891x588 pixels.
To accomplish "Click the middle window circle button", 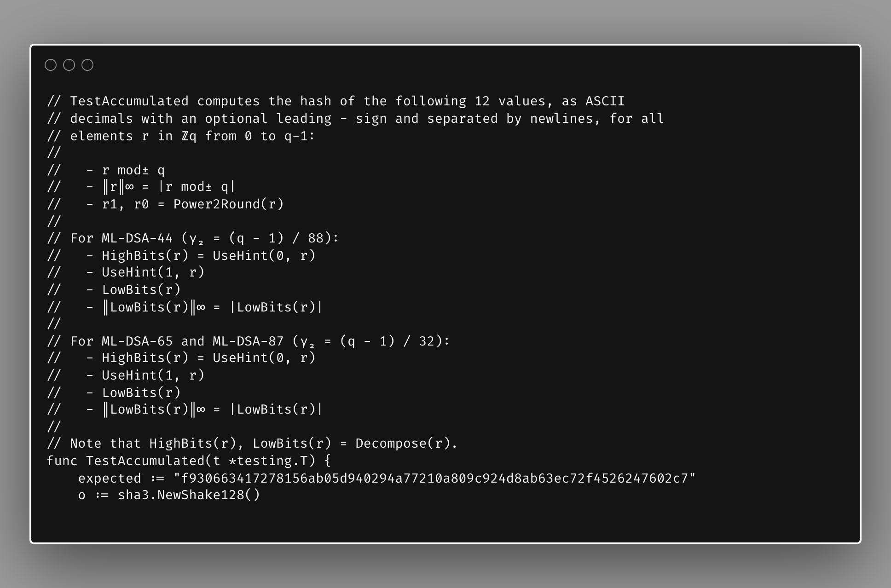I will pyautogui.click(x=69, y=65).
